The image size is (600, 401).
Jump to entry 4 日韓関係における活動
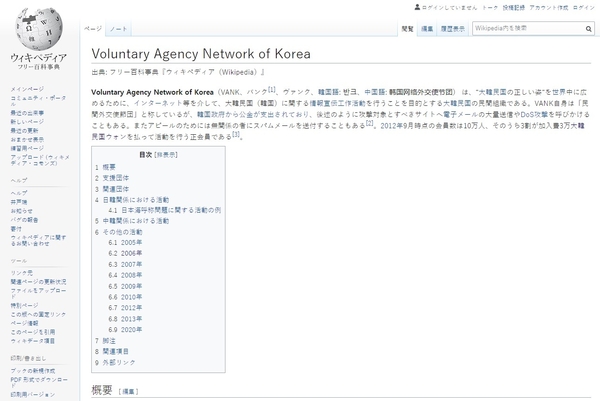[132, 200]
